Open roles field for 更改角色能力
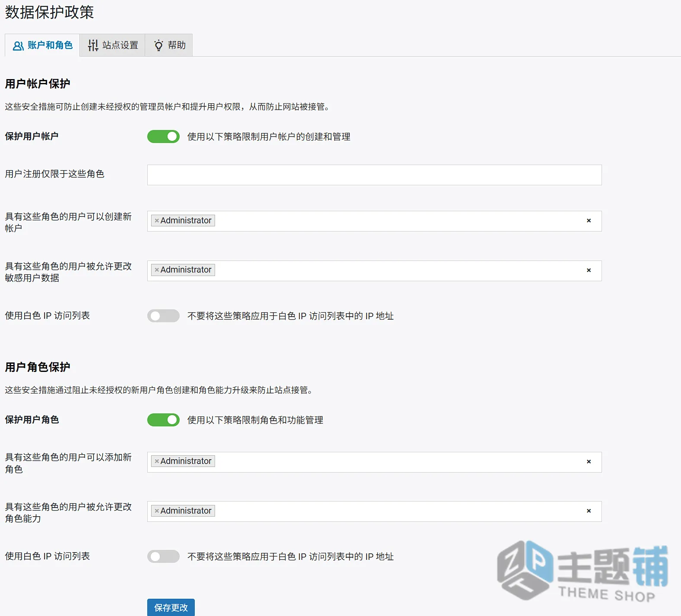This screenshot has width=681, height=616. 374,511
